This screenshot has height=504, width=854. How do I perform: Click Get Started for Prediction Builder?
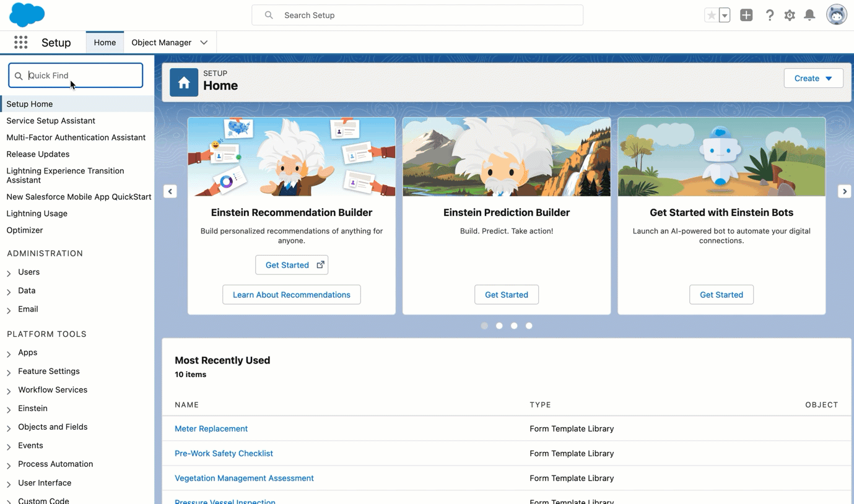[x=507, y=295]
